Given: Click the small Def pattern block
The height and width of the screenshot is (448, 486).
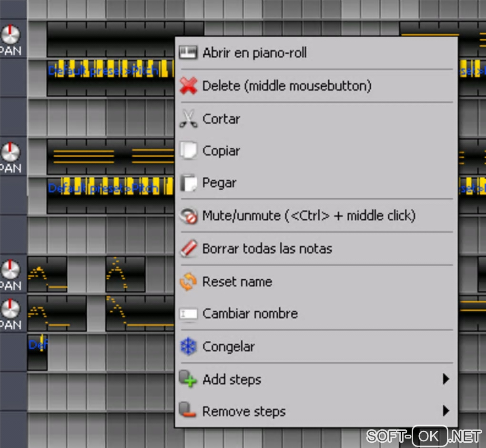Looking at the screenshot, I should point(38,352).
